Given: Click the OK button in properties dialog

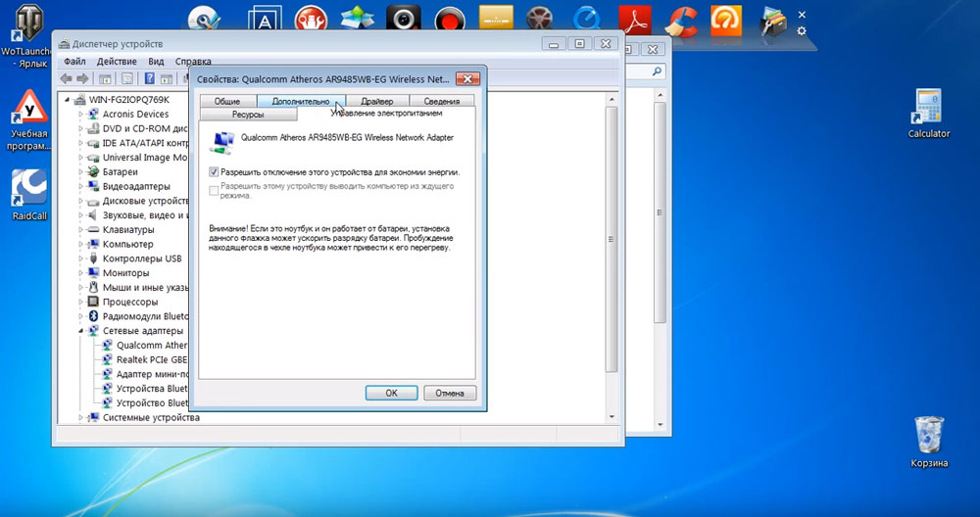Looking at the screenshot, I should click(391, 393).
